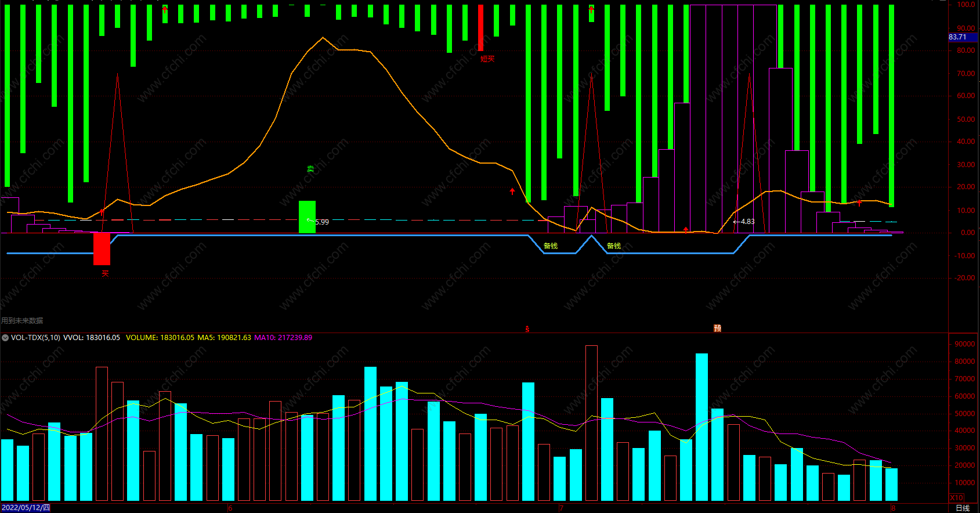Image resolution: width=980 pixels, height=513 pixels.
Task: Click the green 卖 signal bar
Action: tap(307, 217)
